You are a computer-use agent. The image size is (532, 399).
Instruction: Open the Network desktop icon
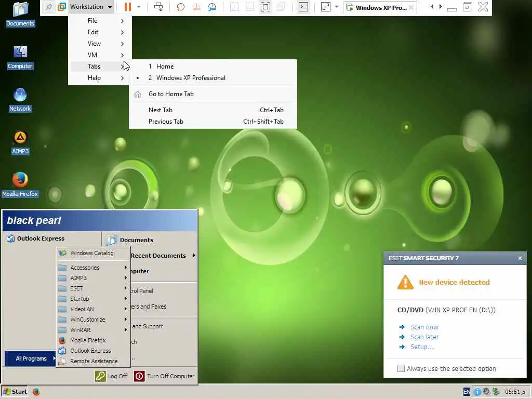tap(20, 100)
